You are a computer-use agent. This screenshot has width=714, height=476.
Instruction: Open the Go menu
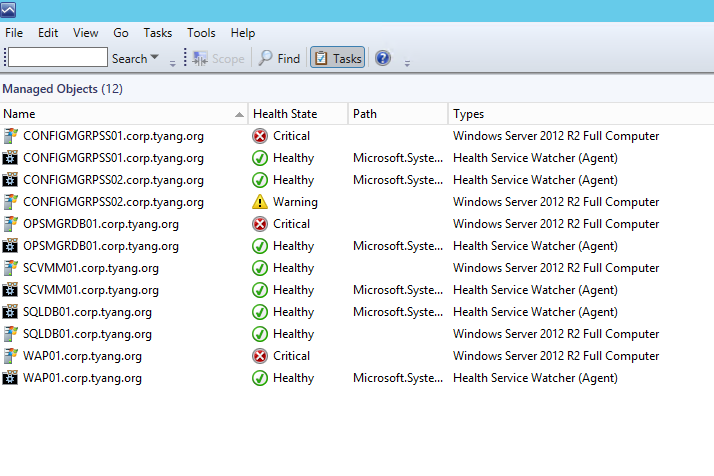pyautogui.click(x=121, y=33)
